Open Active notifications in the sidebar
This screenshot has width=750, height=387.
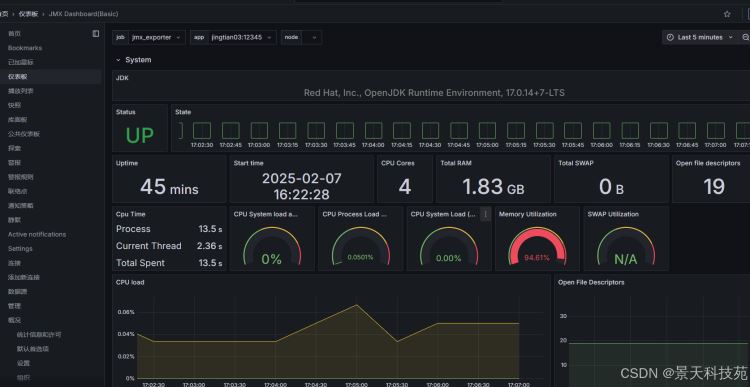coord(37,234)
